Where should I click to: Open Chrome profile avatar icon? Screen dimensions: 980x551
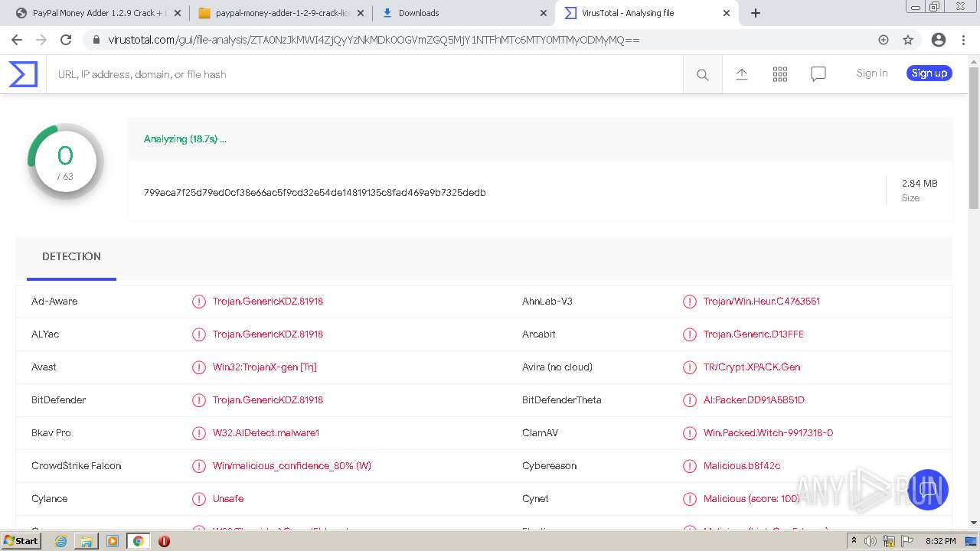[938, 40]
